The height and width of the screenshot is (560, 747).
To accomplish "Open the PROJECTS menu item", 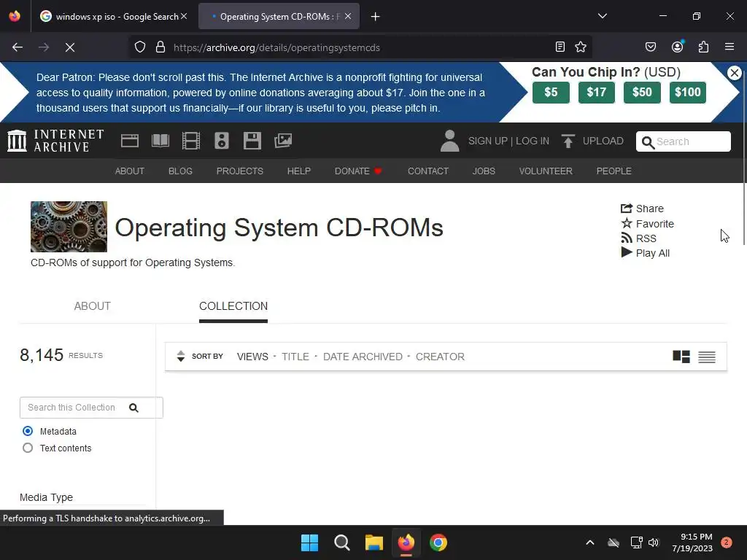I will [x=239, y=171].
